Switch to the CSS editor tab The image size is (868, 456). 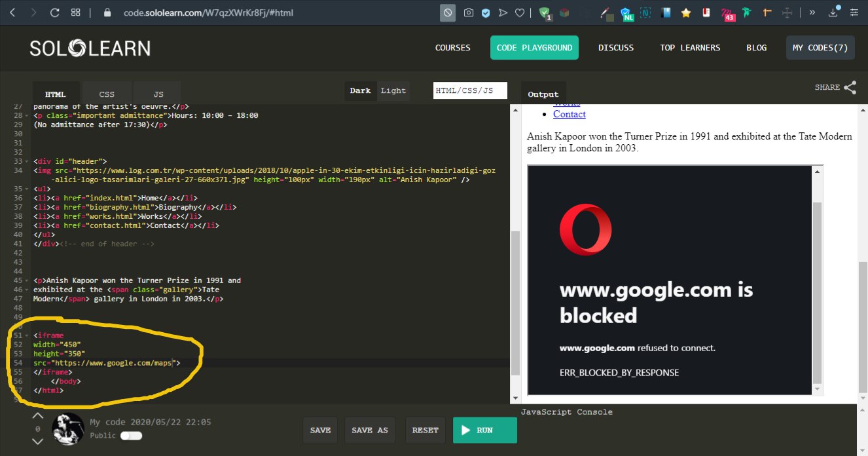point(107,94)
